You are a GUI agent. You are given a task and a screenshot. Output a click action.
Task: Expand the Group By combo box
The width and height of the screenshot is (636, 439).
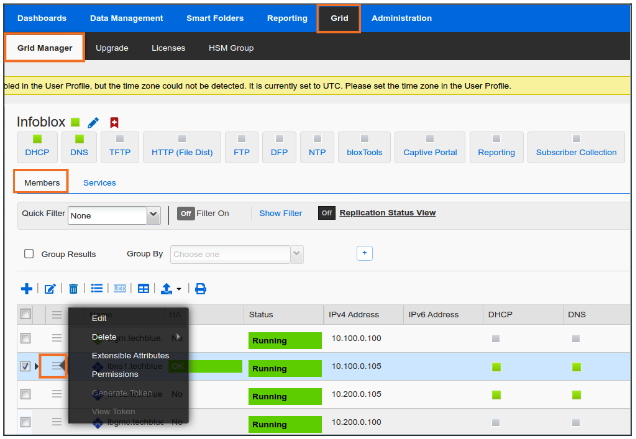pos(296,254)
